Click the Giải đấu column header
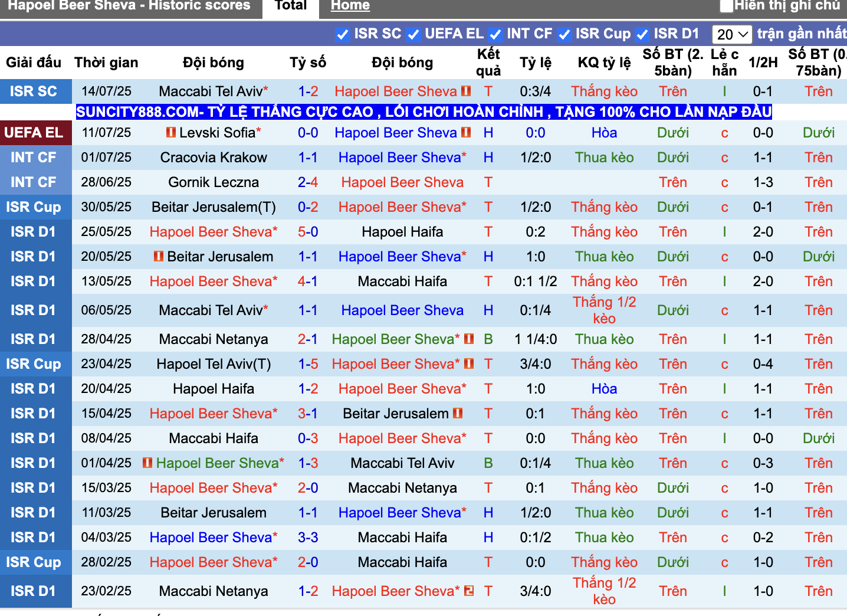This screenshot has height=616, width=847. point(34,63)
